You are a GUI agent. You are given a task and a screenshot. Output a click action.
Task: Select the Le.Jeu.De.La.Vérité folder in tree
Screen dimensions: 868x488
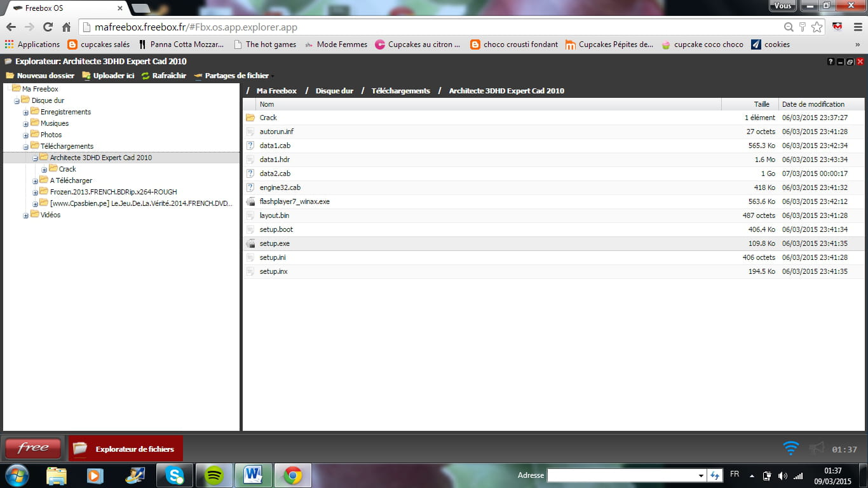click(141, 203)
